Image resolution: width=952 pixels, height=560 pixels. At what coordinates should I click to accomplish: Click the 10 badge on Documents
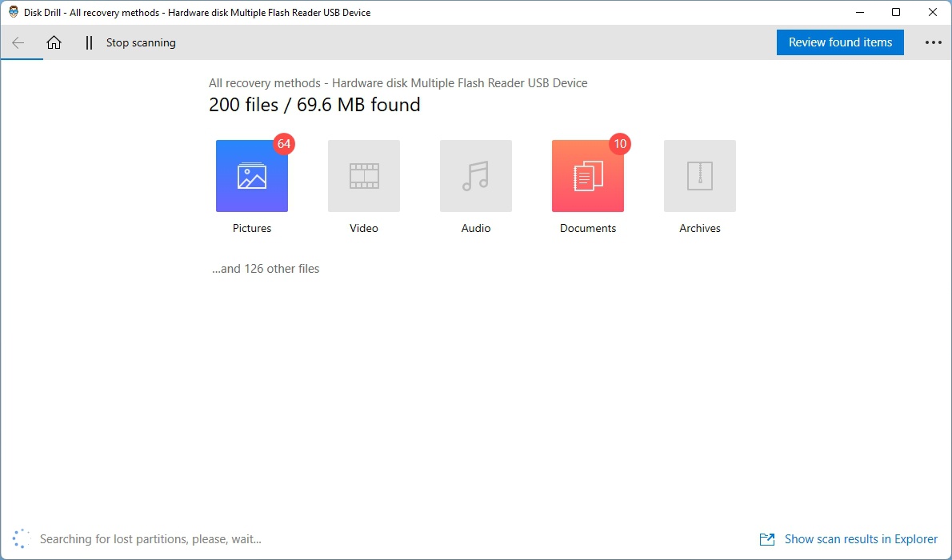coord(620,144)
